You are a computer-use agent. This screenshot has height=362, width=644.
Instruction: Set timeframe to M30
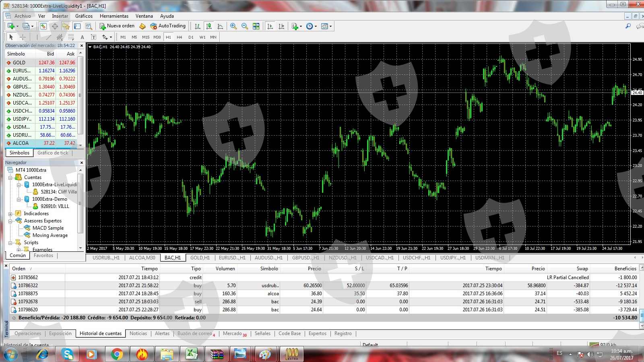point(157,37)
